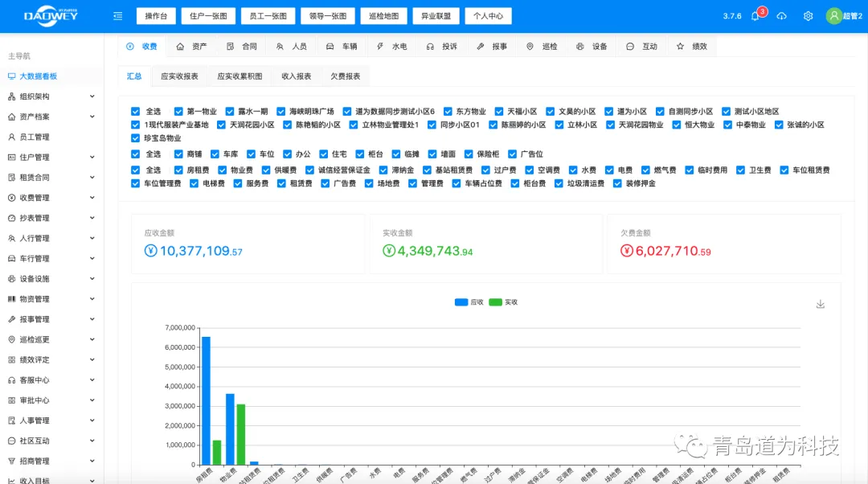Download the chart using the download icon
The image size is (868, 484).
[x=820, y=304]
